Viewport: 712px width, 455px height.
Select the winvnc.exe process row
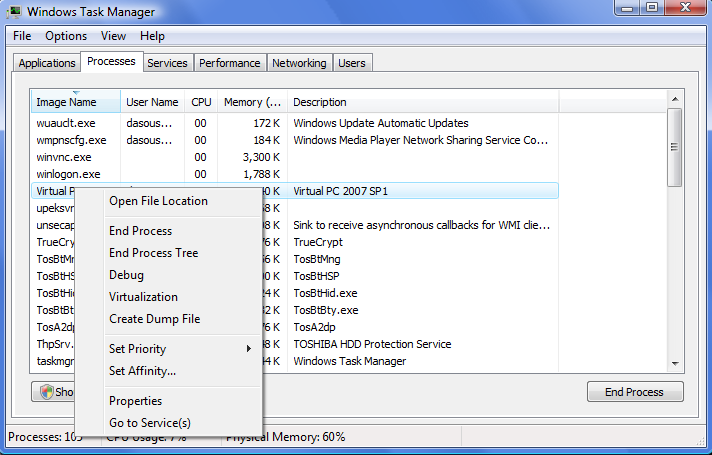295,157
